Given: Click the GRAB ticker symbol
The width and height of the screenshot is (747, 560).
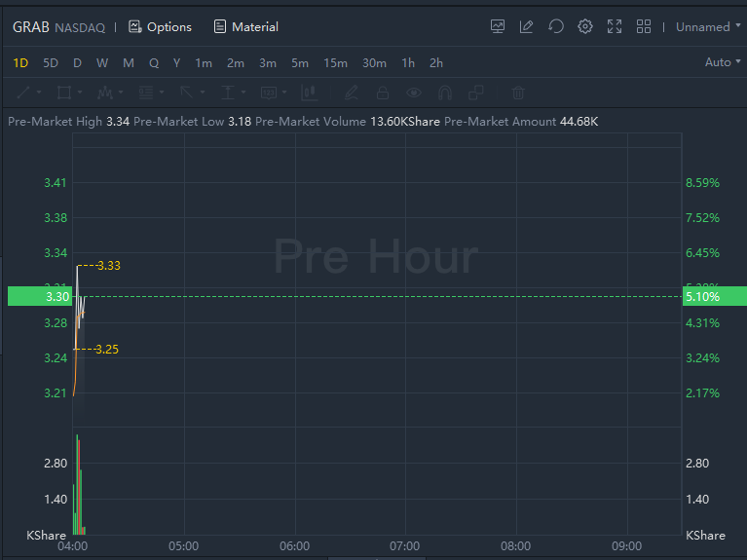Looking at the screenshot, I should (30, 27).
